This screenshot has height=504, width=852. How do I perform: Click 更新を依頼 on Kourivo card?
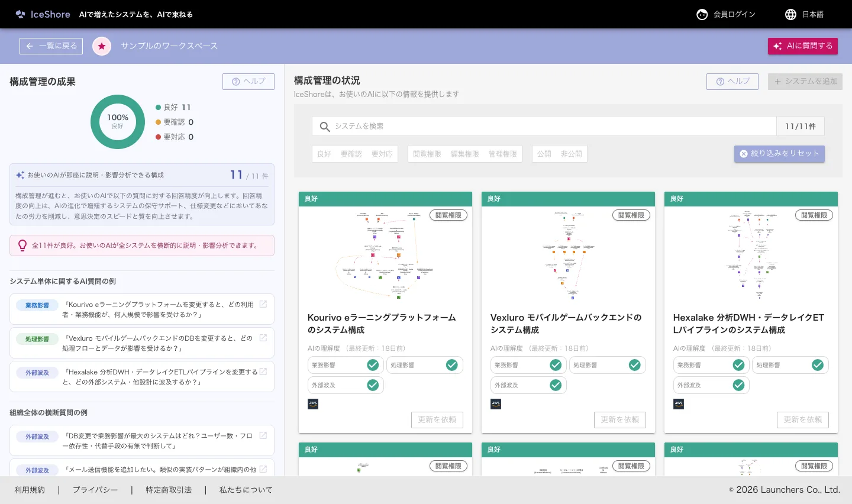click(437, 420)
